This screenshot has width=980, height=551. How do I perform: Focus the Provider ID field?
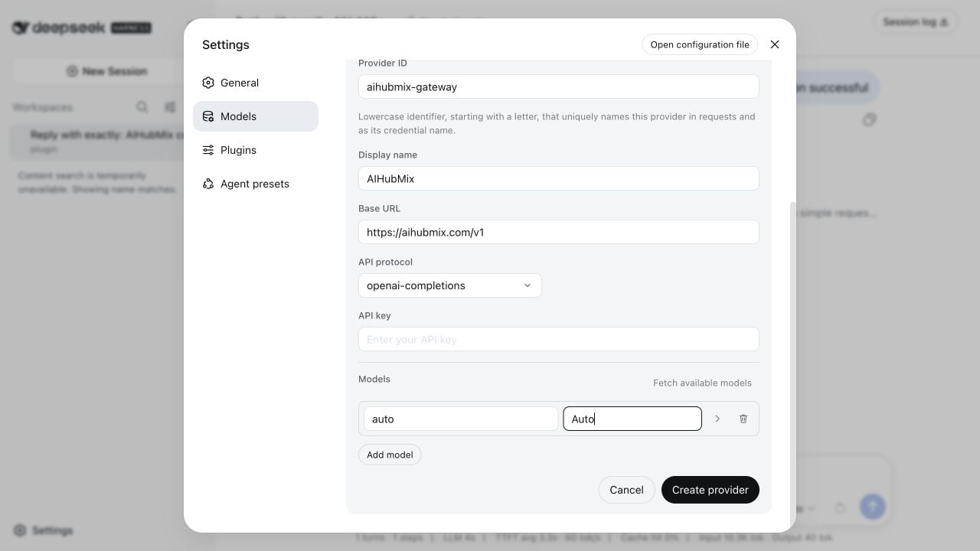559,86
